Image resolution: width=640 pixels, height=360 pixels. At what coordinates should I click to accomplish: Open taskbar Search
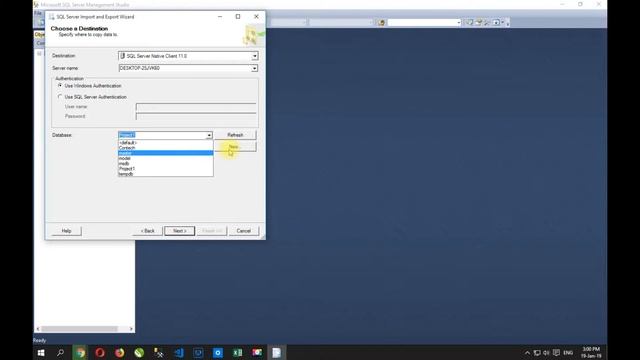click(60, 353)
